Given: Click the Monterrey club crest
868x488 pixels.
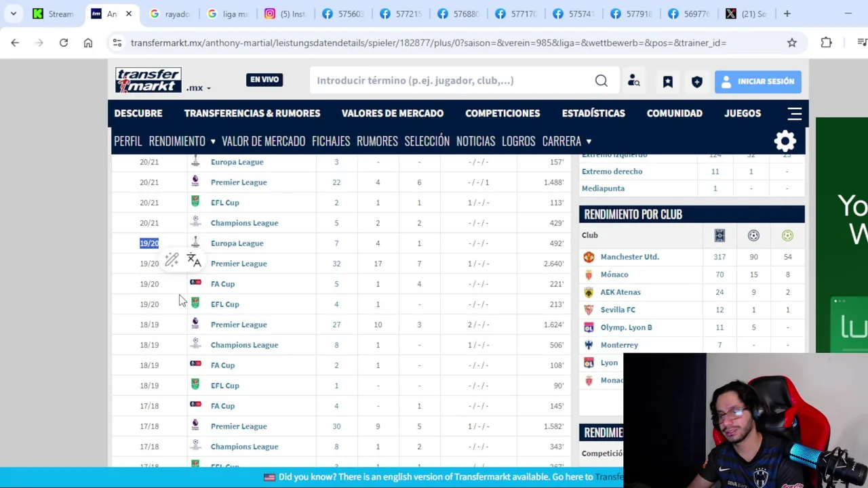Looking at the screenshot, I should (x=589, y=345).
